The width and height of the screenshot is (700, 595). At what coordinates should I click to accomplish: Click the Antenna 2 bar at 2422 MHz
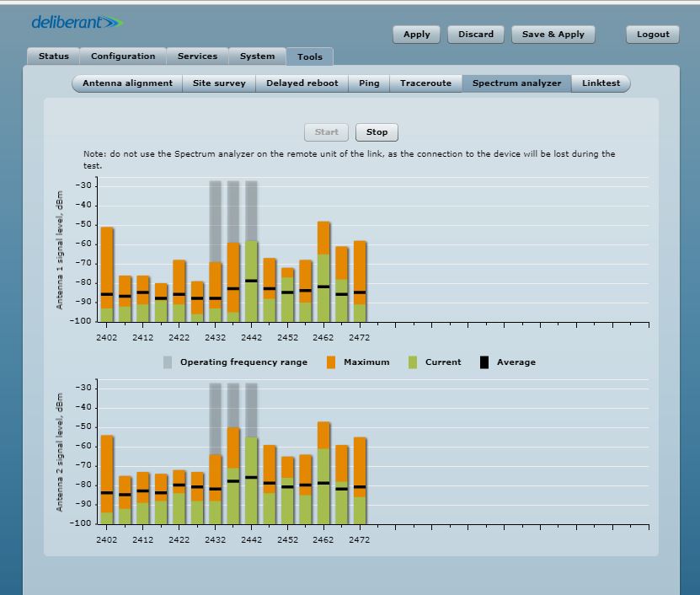(179, 497)
